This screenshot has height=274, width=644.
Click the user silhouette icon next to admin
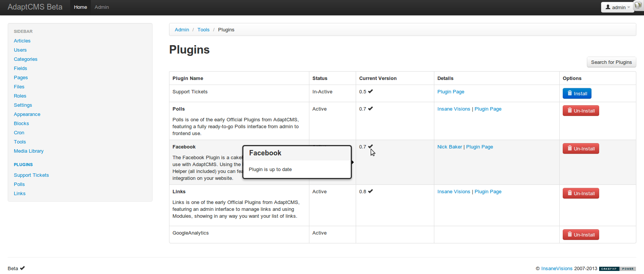[x=608, y=7]
